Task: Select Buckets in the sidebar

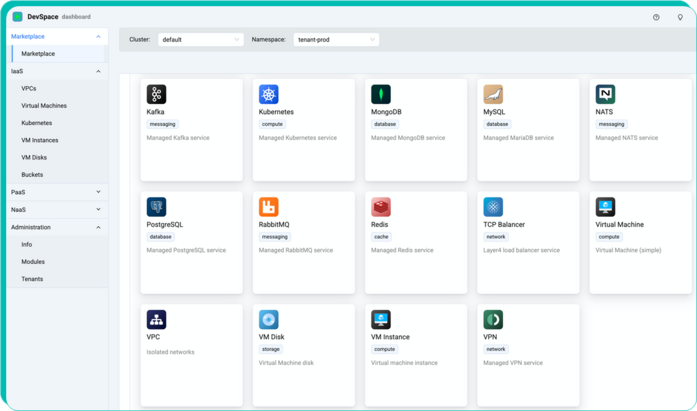Action: click(32, 174)
